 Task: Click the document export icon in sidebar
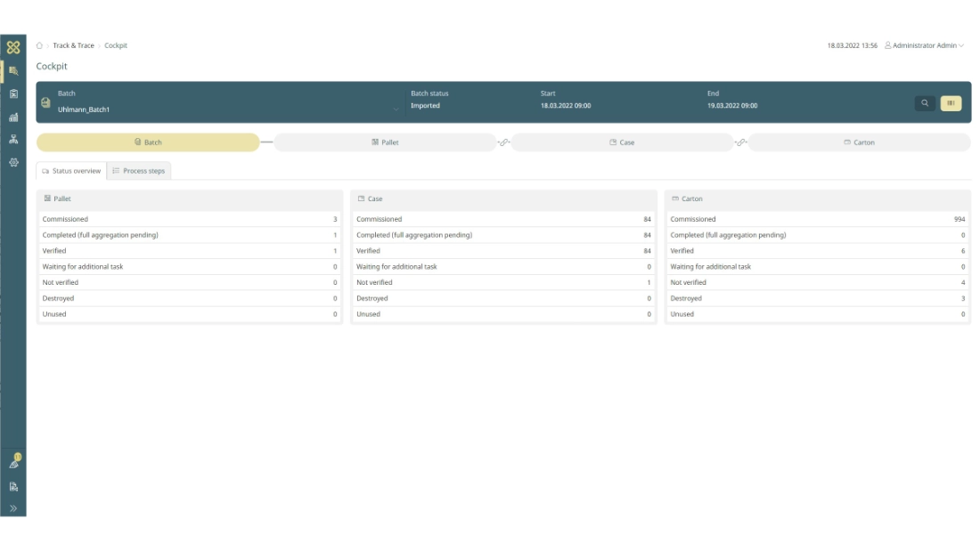click(x=13, y=487)
